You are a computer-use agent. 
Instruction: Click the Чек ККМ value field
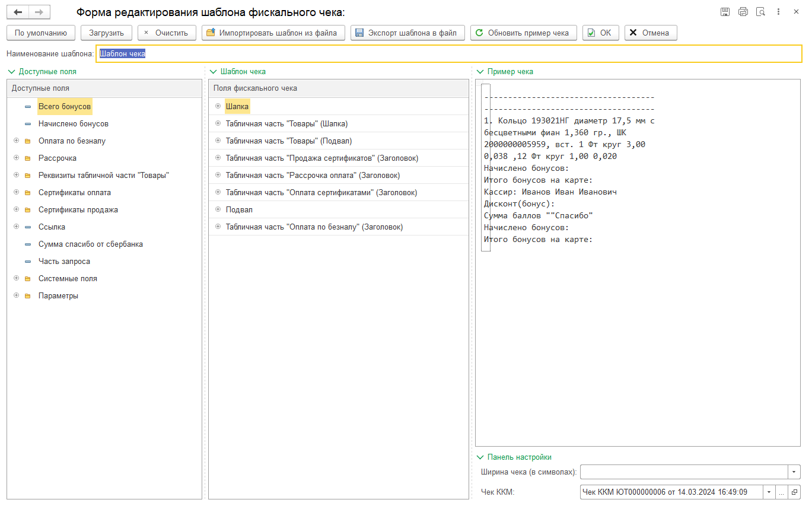point(671,492)
